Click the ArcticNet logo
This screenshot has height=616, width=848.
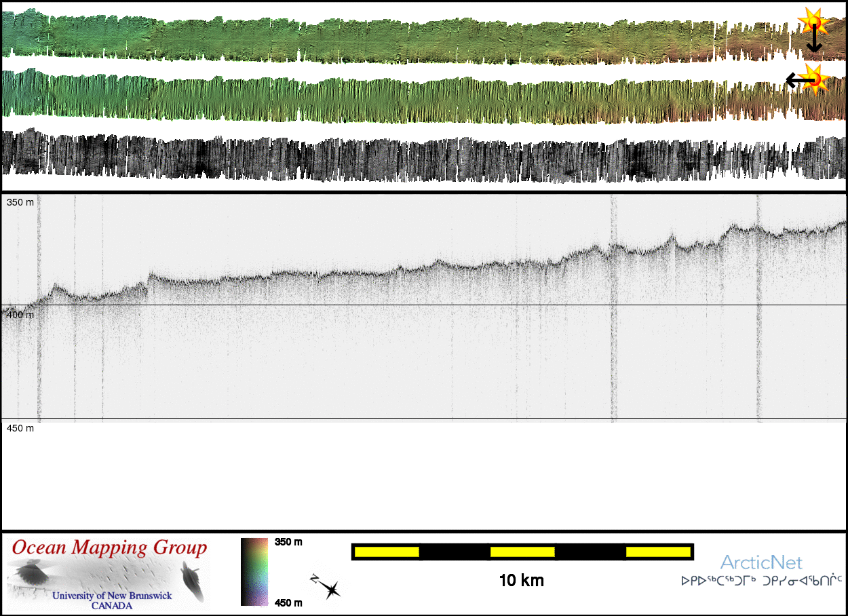761,562
